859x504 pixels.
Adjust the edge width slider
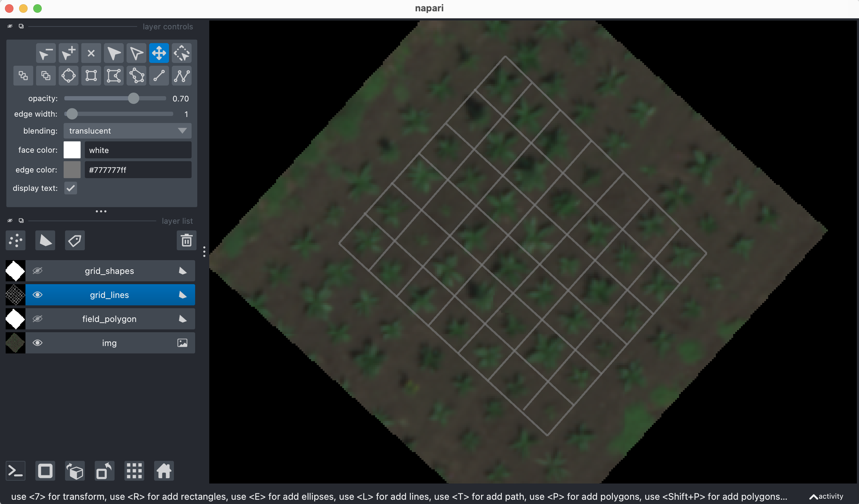[x=119, y=114]
